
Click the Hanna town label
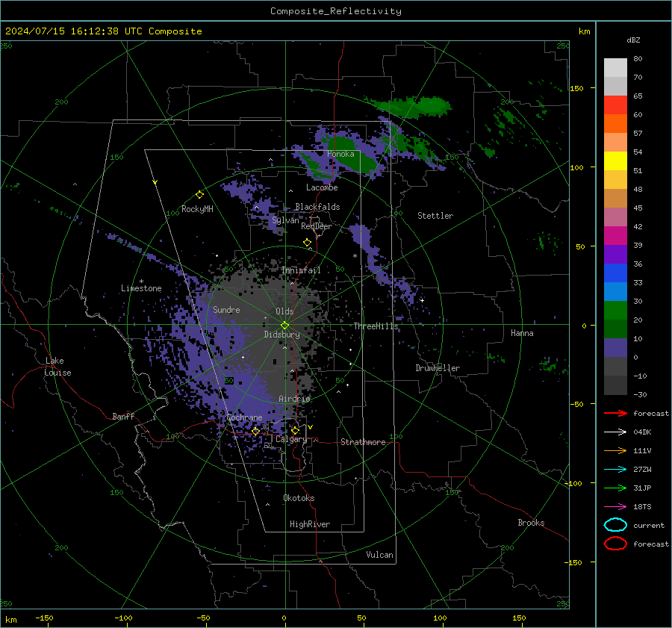pos(522,333)
